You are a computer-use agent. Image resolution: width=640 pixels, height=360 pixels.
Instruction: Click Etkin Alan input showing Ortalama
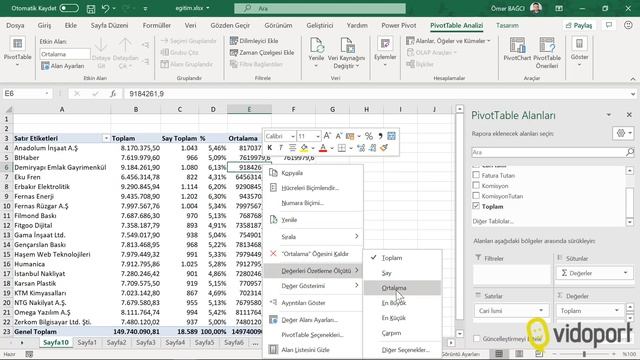point(64,54)
